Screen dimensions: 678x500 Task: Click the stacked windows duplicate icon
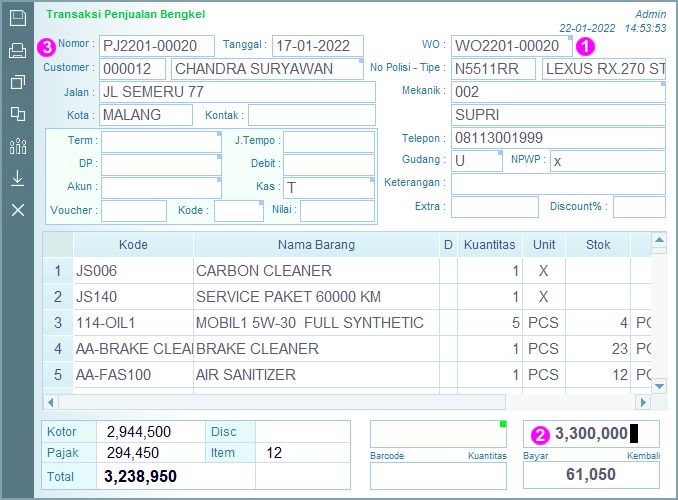pyautogui.click(x=17, y=82)
